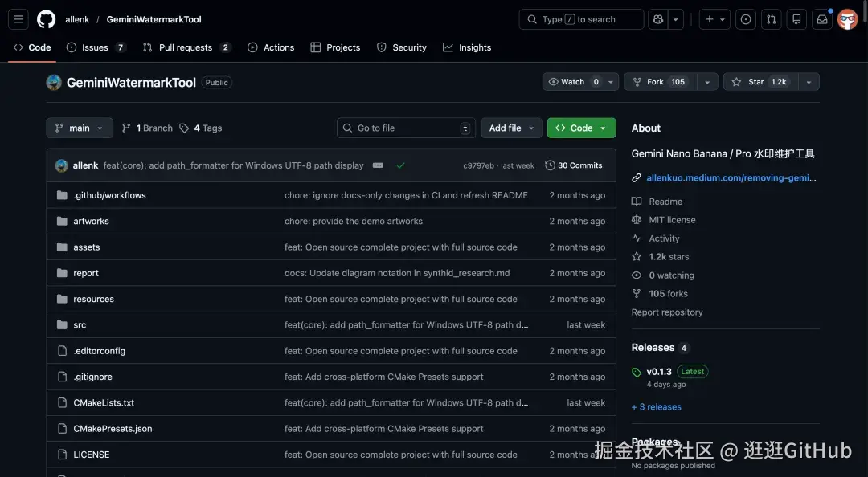Open the green Code dropdown button
Screen dimensions: 868x477
coord(581,128)
